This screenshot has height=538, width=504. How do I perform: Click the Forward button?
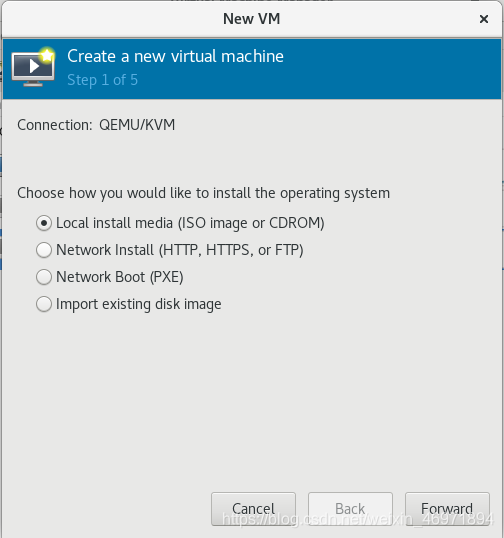[x=447, y=509]
